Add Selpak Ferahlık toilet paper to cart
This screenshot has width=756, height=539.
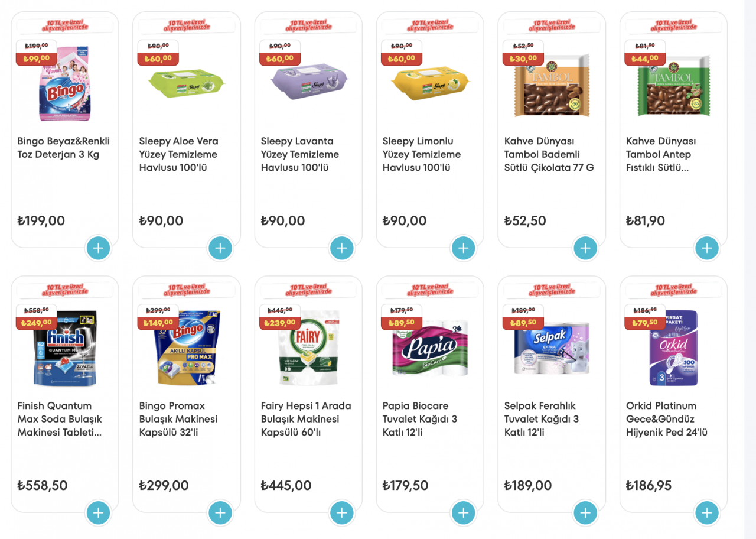click(x=585, y=513)
